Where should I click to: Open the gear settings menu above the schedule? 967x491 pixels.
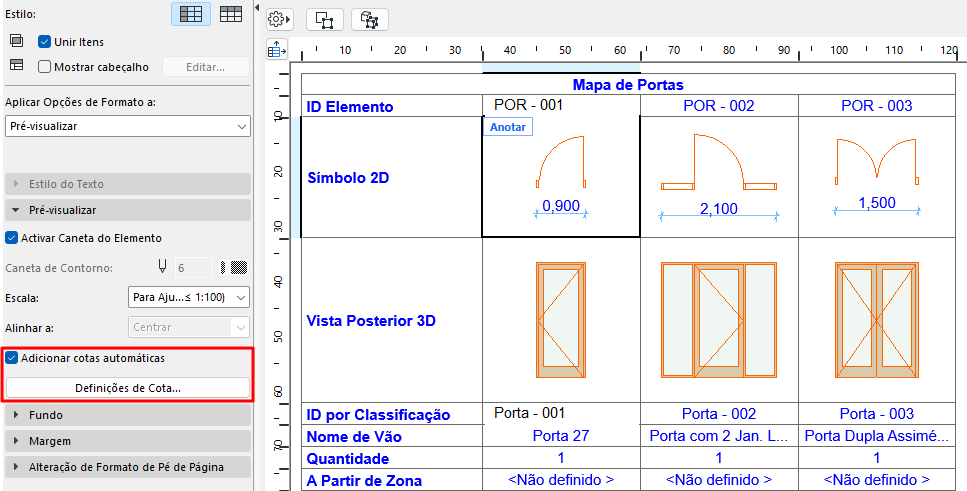279,20
